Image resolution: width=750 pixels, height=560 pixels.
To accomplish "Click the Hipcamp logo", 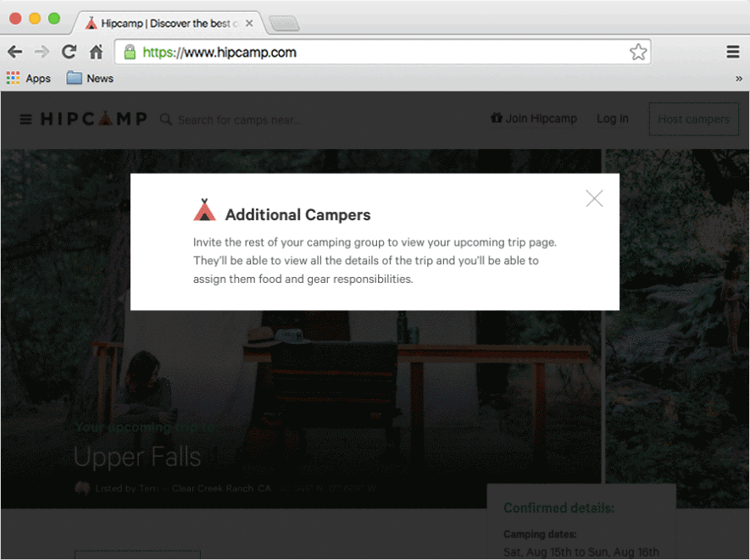I will [94, 119].
